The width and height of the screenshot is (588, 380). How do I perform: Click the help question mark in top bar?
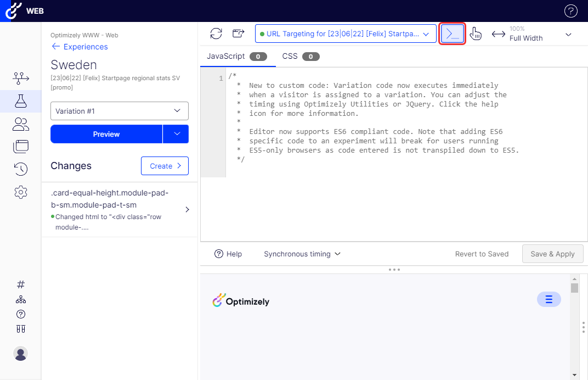[x=571, y=11]
